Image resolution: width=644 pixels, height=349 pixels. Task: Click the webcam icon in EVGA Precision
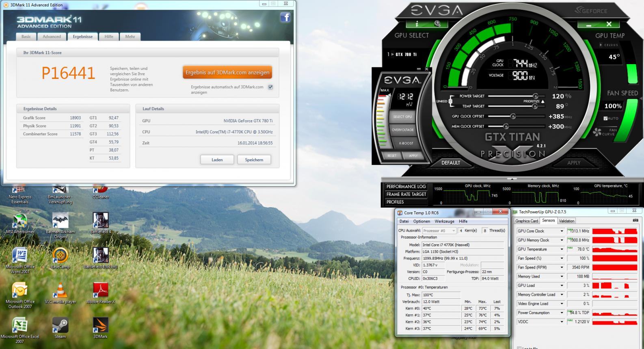(437, 24)
